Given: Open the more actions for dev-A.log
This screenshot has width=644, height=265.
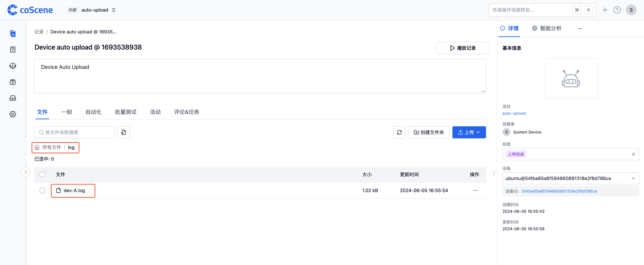Looking at the screenshot, I should coord(475,190).
